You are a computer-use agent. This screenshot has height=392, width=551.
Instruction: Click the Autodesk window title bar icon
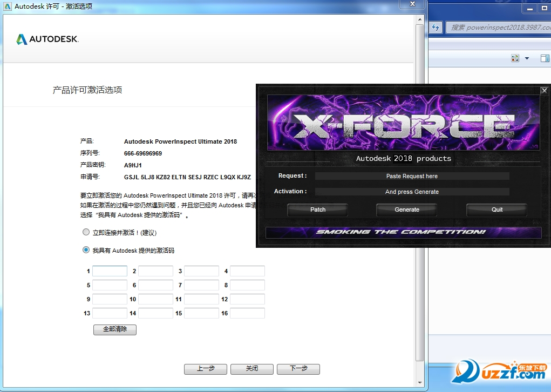(x=8, y=6)
